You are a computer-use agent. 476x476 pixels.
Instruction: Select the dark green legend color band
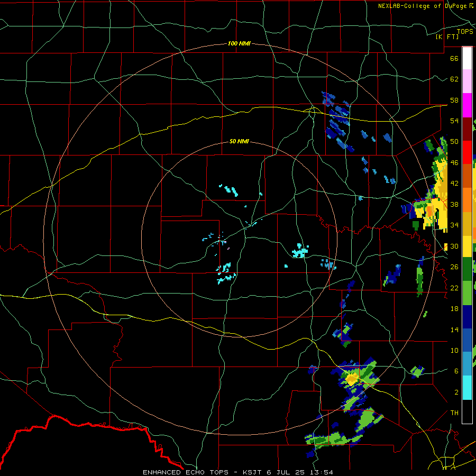(467, 269)
